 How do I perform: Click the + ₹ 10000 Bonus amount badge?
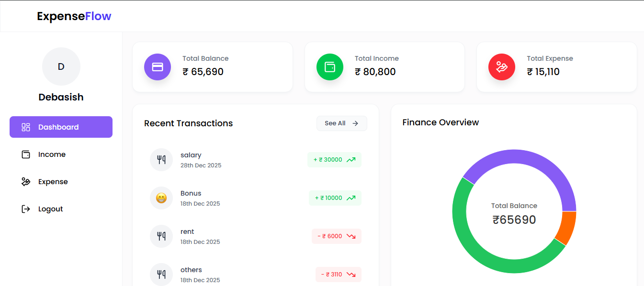(335, 198)
